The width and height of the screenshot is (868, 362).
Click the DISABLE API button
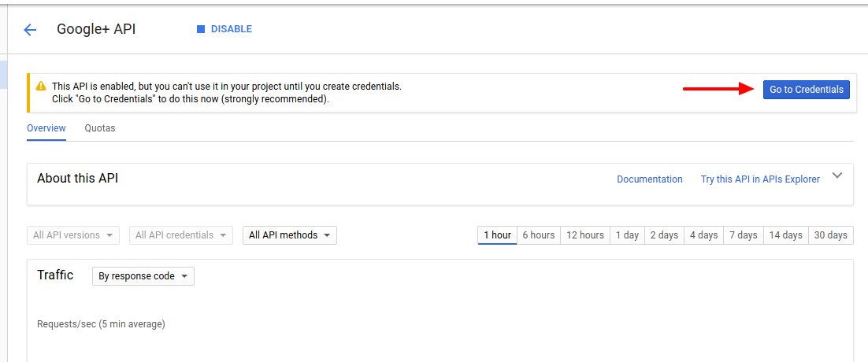pos(224,29)
